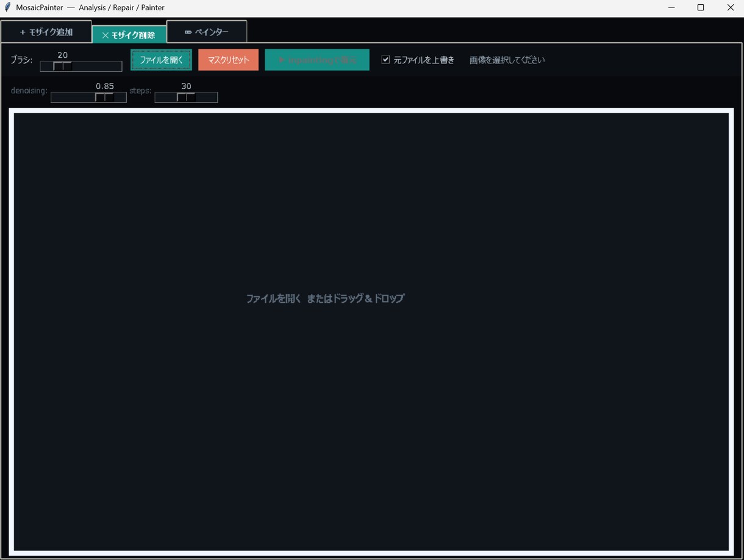Click the MosaicPainter feather icon in title bar
Screen dimensions: 744x560
pos(7,7)
